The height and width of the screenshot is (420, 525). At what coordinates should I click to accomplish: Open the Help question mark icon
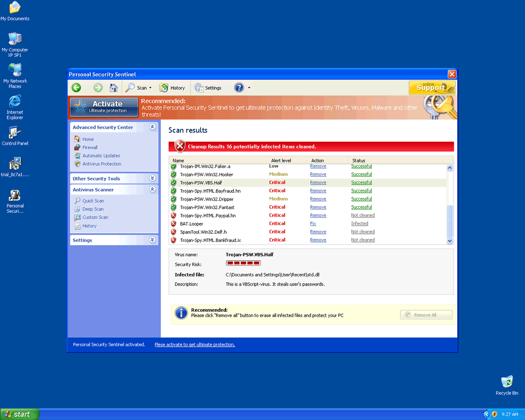(x=239, y=88)
